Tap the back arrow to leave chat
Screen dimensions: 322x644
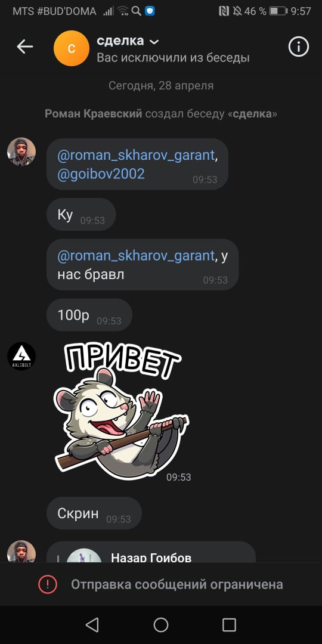[24, 47]
